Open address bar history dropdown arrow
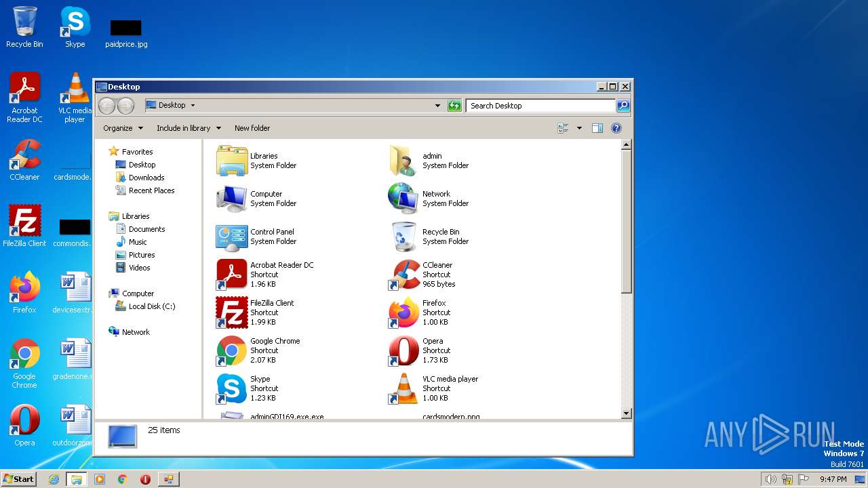 click(437, 106)
